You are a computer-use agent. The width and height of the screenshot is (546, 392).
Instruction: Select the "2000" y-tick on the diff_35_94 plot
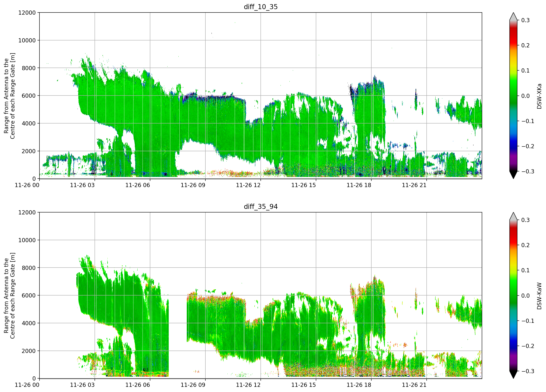[29, 351]
